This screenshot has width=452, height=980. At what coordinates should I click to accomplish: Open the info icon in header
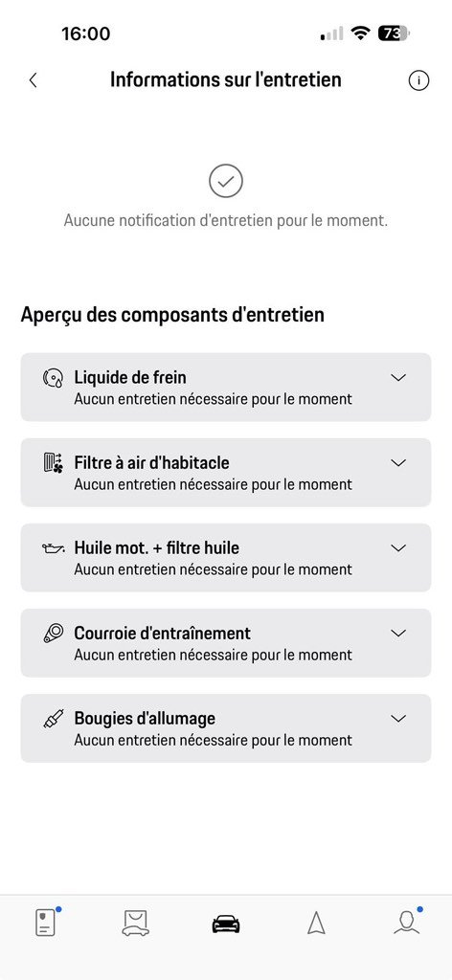418,80
